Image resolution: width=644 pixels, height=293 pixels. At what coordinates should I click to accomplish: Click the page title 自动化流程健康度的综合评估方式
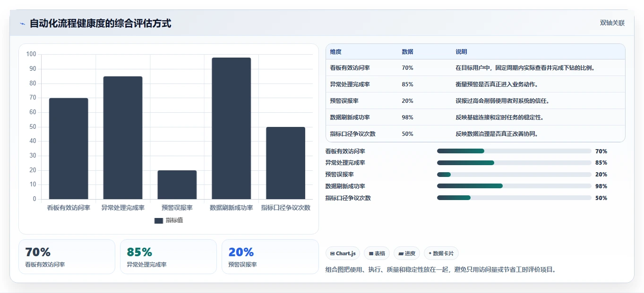point(100,24)
